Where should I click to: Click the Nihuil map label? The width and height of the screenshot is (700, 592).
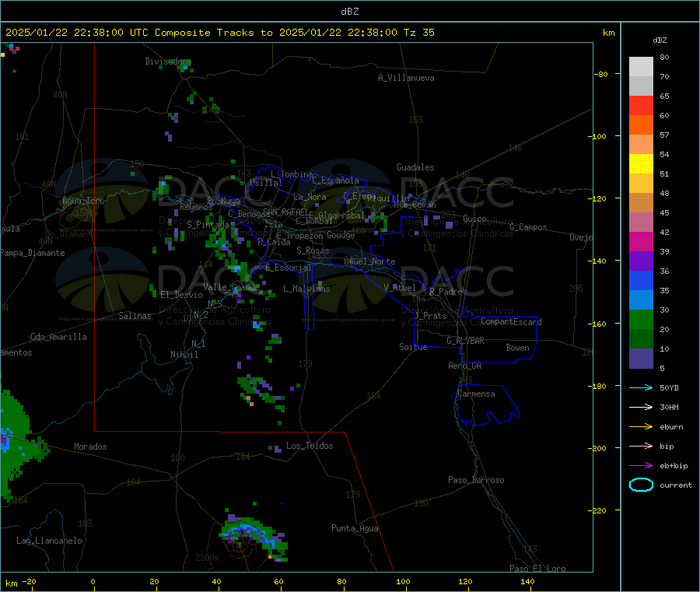point(184,355)
